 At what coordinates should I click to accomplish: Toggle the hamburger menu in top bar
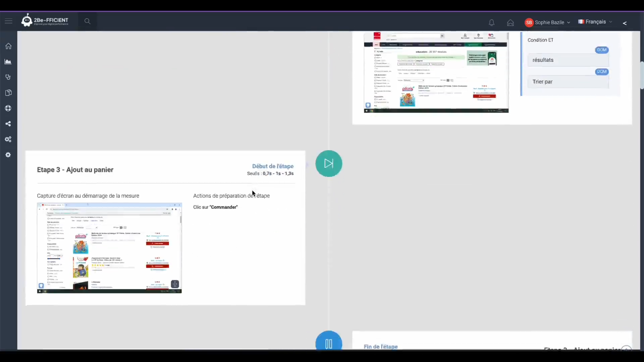[9, 21]
